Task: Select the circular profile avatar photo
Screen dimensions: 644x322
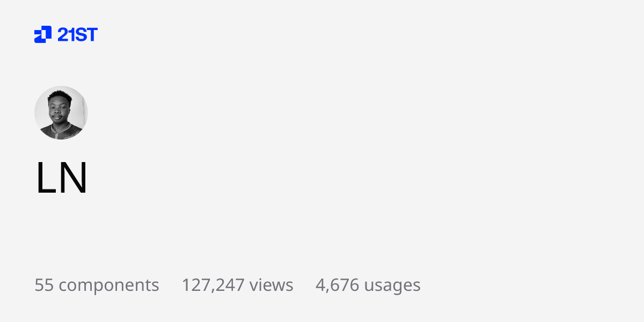Action: tap(61, 113)
